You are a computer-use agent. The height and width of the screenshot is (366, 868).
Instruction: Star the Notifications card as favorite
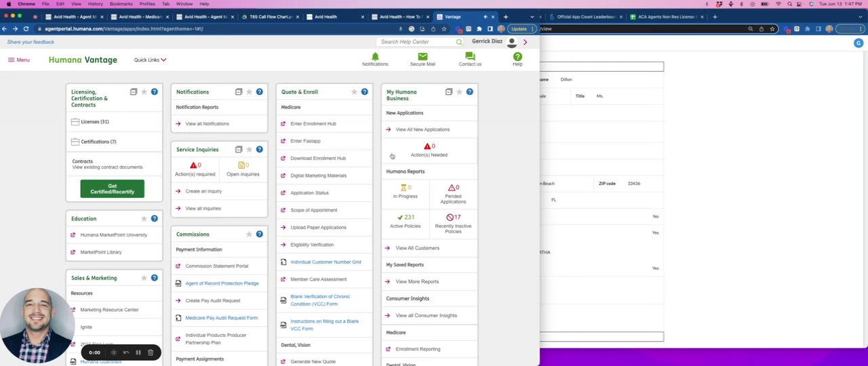[249, 91]
